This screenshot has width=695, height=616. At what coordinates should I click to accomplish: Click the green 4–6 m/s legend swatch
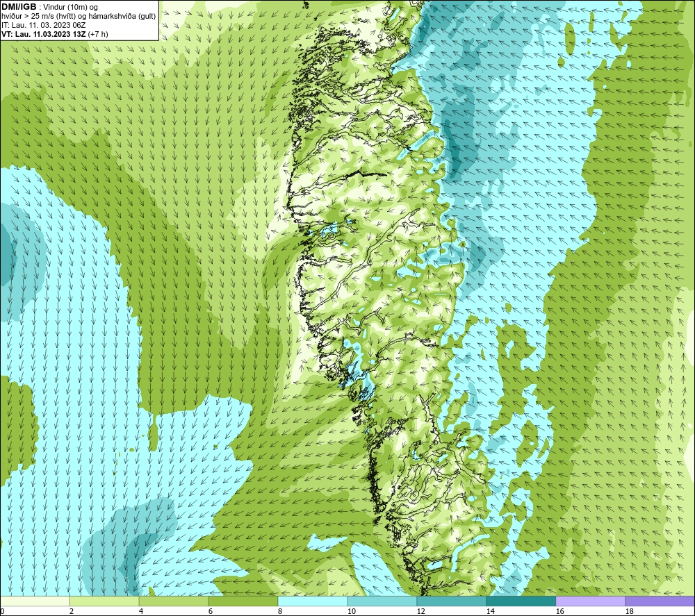(174, 601)
